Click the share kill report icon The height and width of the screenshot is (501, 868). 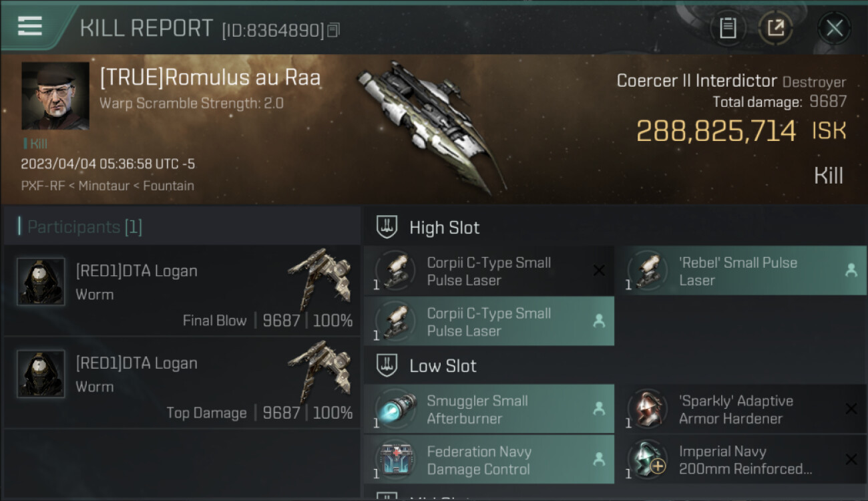(x=776, y=28)
